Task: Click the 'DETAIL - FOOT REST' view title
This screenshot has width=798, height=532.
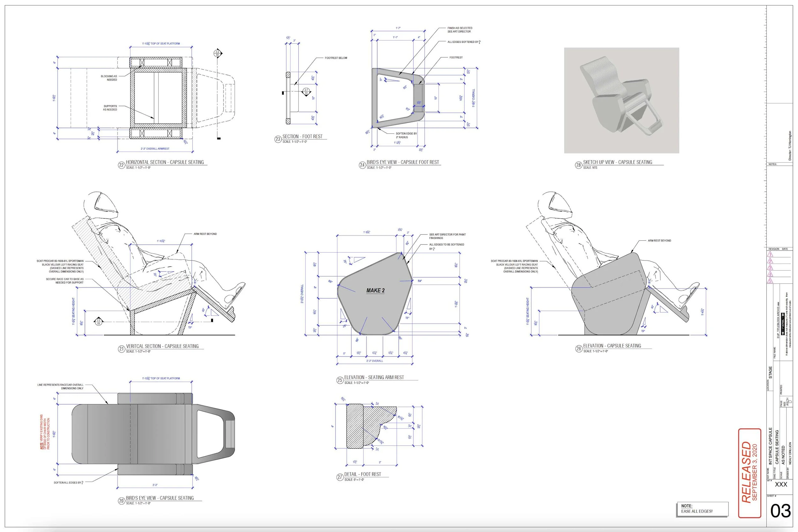Action: pyautogui.click(x=362, y=474)
